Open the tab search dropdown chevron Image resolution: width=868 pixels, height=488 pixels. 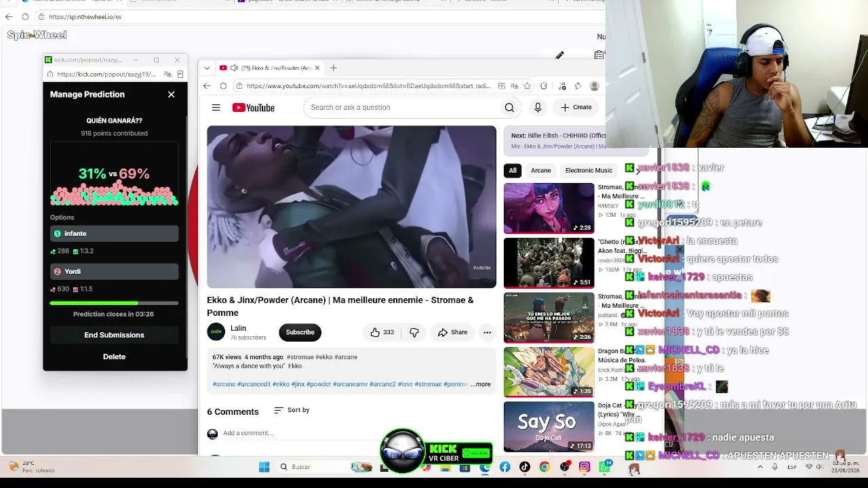pyautogui.click(x=207, y=68)
